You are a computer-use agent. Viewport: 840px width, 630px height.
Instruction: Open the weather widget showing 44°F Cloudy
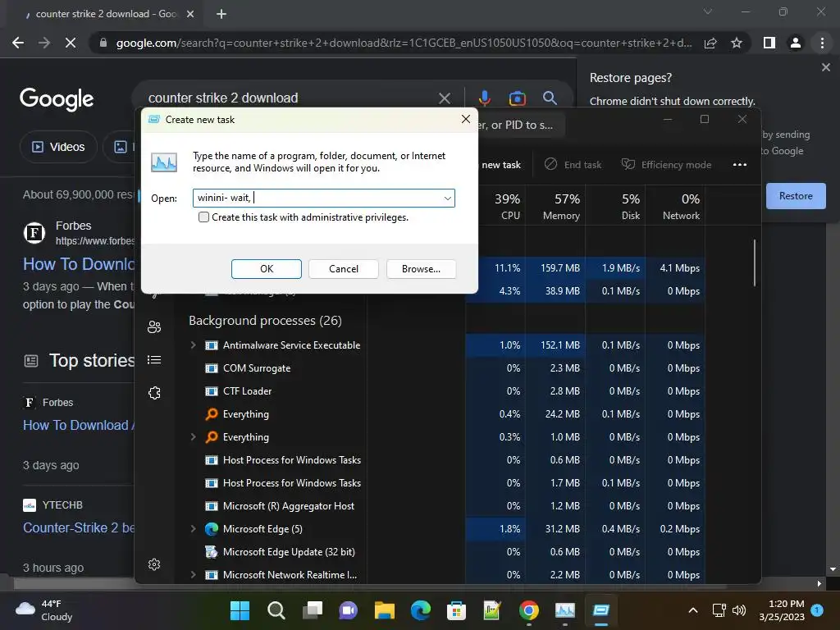44,610
